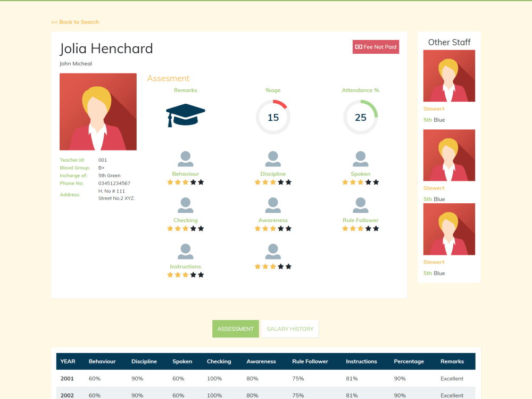
Task: Click the Discipline table column header
Action: 144,361
